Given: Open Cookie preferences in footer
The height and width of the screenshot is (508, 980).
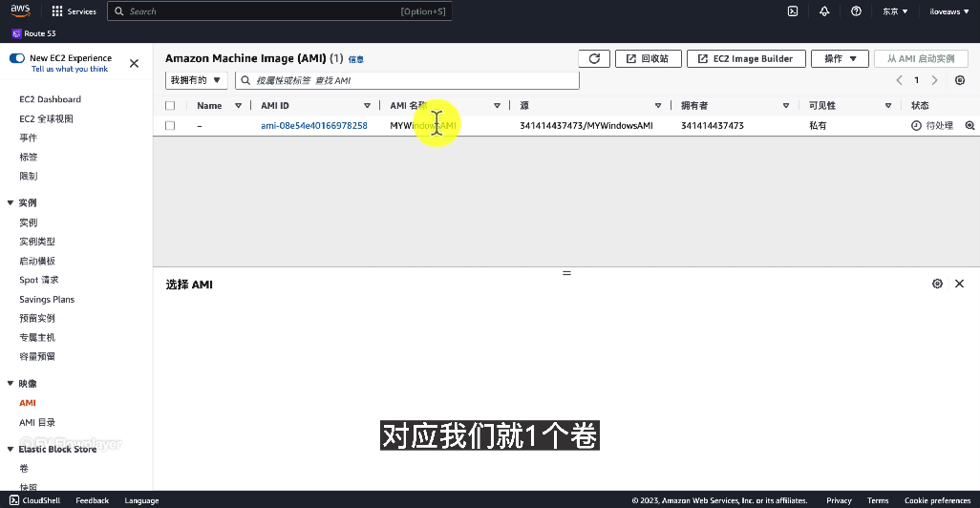Looking at the screenshot, I should pyautogui.click(x=938, y=500).
